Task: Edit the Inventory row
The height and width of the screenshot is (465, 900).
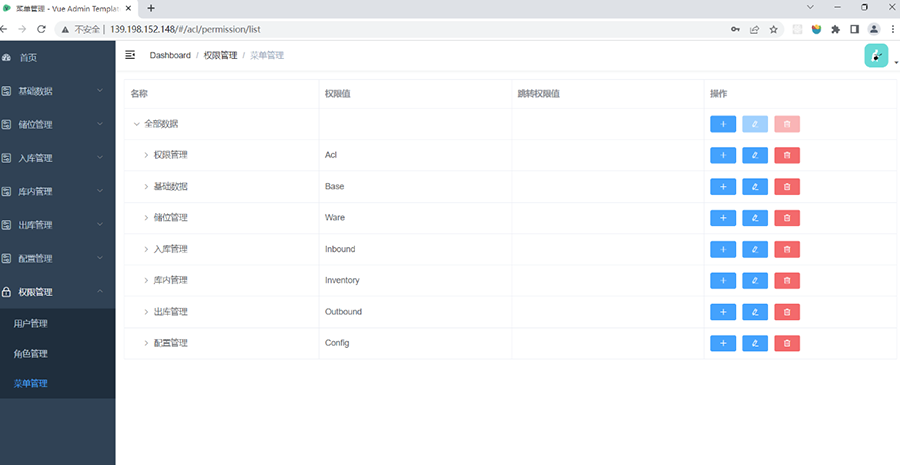Action: (755, 280)
